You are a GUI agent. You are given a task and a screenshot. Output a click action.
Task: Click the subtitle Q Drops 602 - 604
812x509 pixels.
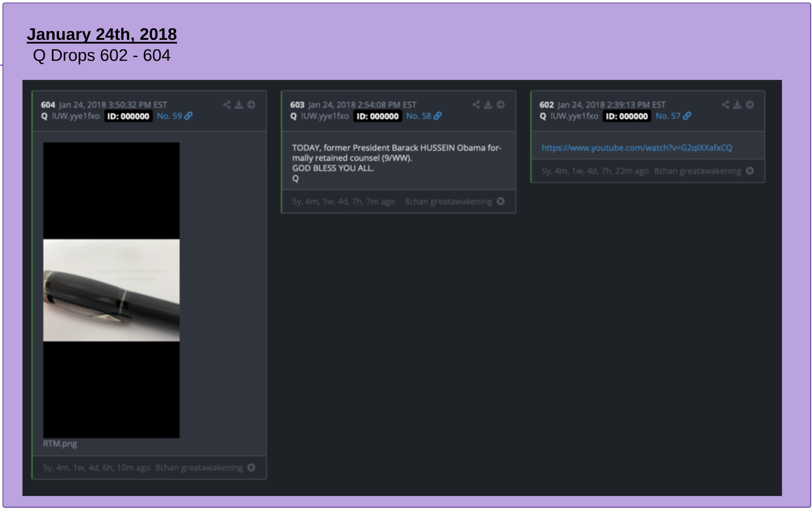(102, 55)
